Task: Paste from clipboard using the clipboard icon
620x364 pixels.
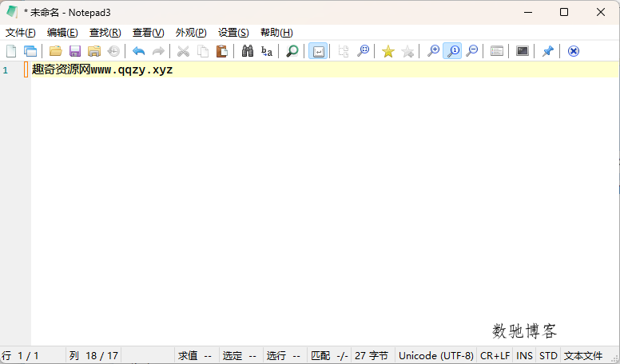Action: pos(222,51)
